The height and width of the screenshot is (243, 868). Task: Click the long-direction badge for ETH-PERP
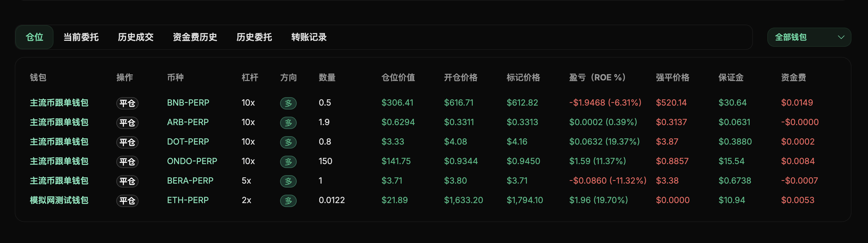click(288, 201)
